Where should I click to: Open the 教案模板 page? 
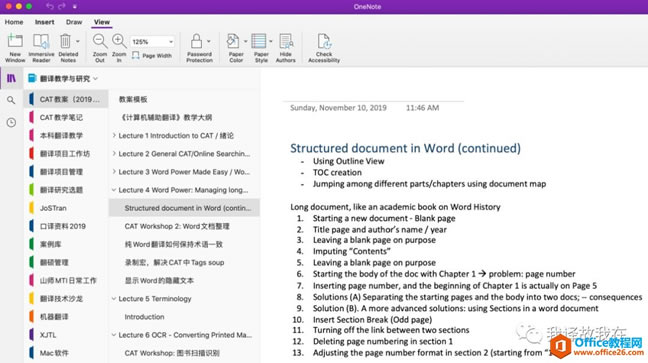(x=184, y=99)
